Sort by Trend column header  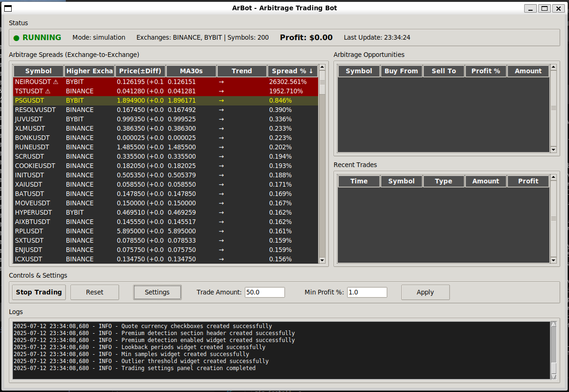[242, 71]
